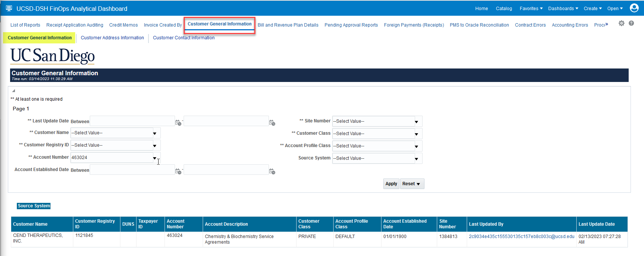Click the Last Updated By email link
This screenshot has height=256, width=644.
coord(521,237)
